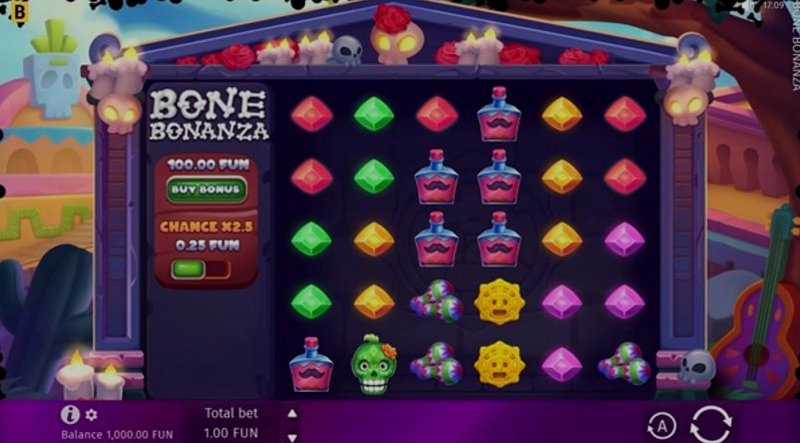Increase total bet with up arrow
The height and width of the screenshot is (443, 800).
point(292,413)
